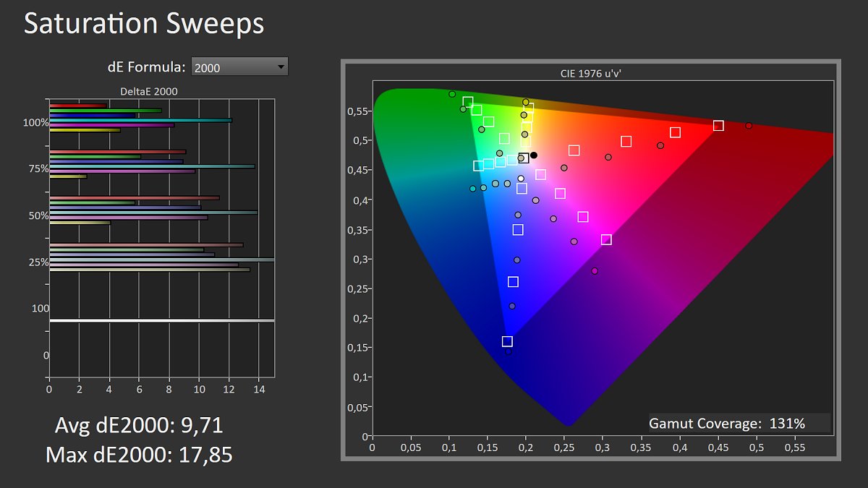Click the dE Formula label

147,67
